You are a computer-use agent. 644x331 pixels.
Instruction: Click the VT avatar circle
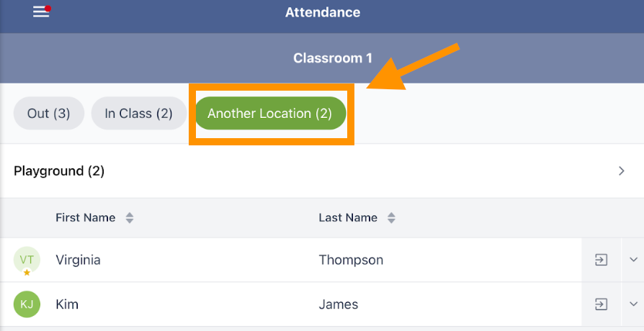point(27,260)
